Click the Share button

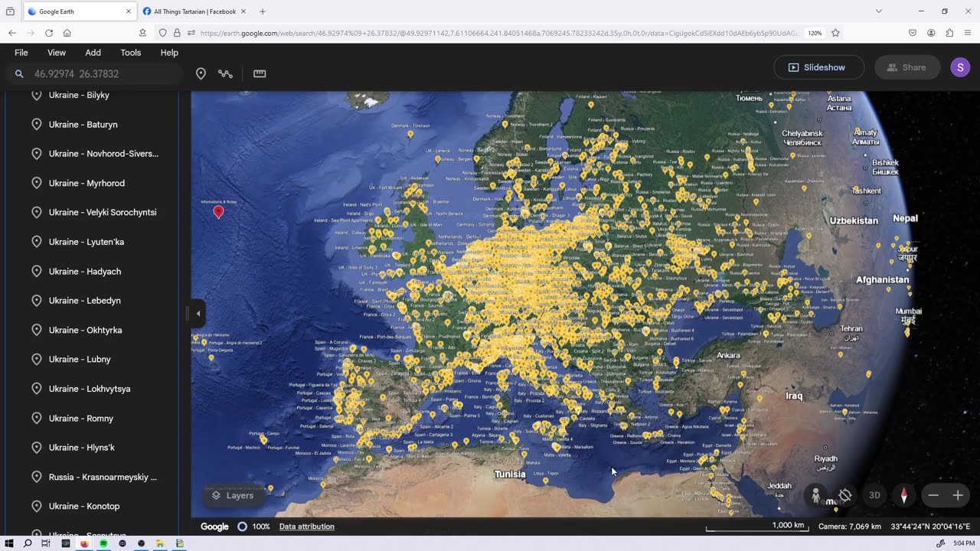pos(906,67)
